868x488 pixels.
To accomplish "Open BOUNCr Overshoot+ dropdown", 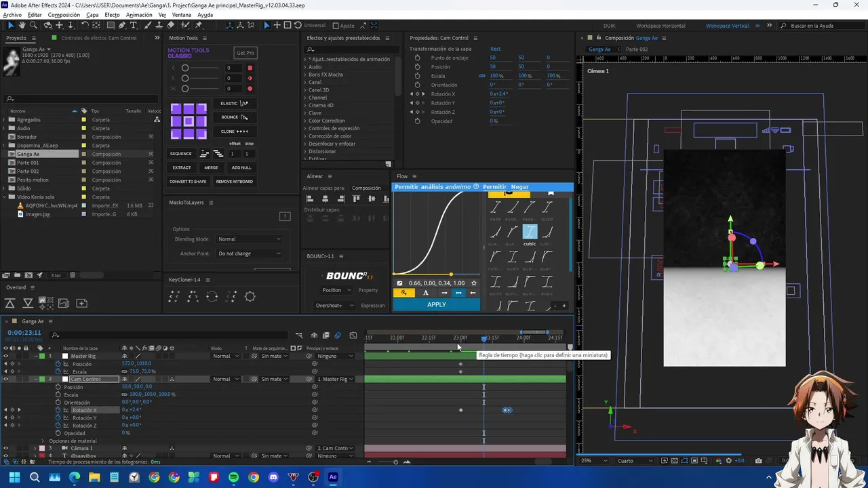I will tap(334, 306).
